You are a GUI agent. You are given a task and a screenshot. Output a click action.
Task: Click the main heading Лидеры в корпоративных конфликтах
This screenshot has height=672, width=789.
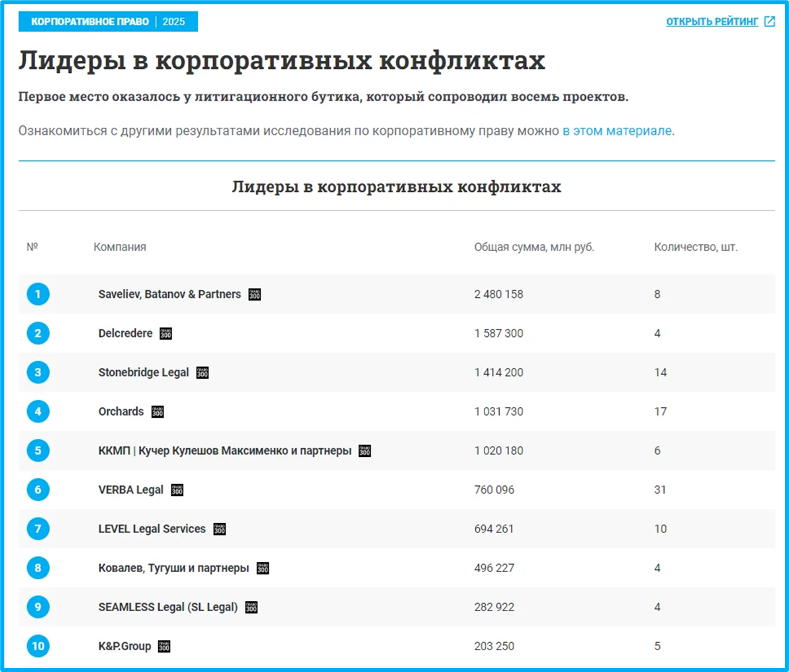point(282,62)
